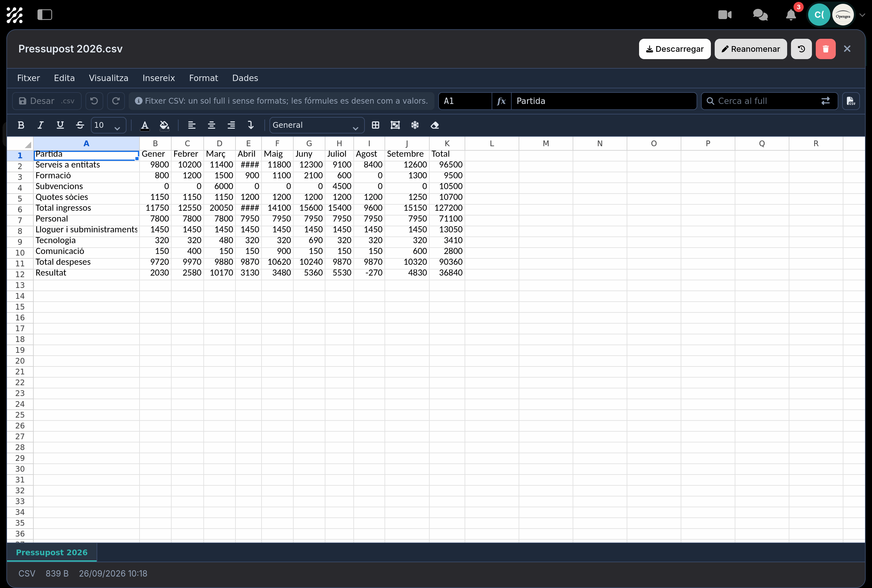
Task: Center align cell text
Action: [211, 125]
